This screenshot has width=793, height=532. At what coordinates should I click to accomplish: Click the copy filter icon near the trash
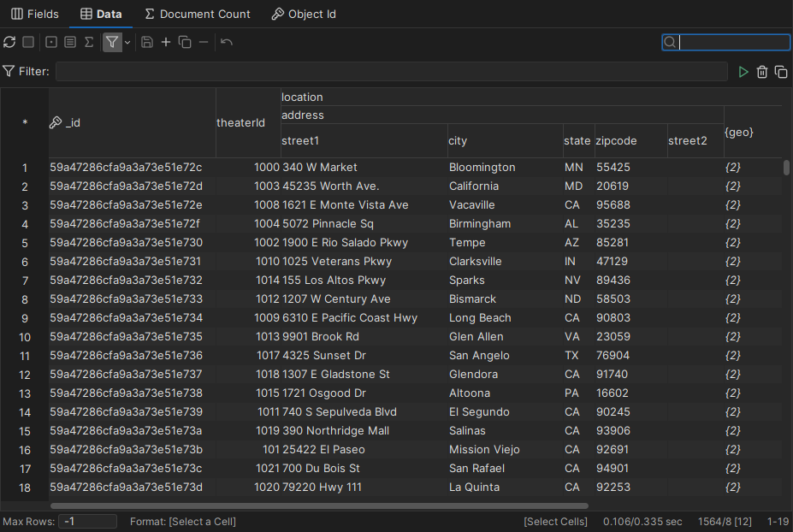(x=781, y=72)
